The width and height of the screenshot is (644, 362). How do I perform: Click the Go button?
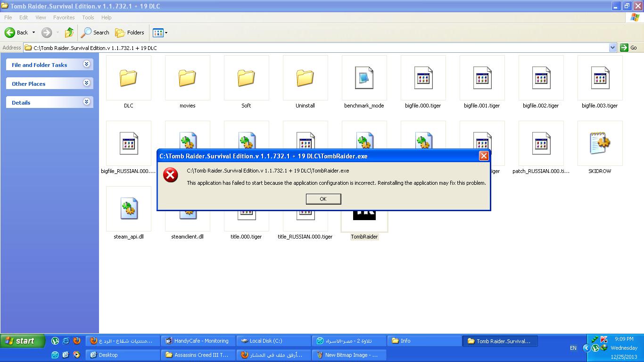pos(629,48)
